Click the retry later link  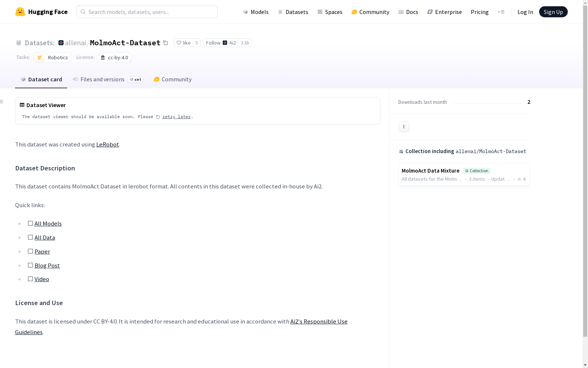tap(176, 117)
